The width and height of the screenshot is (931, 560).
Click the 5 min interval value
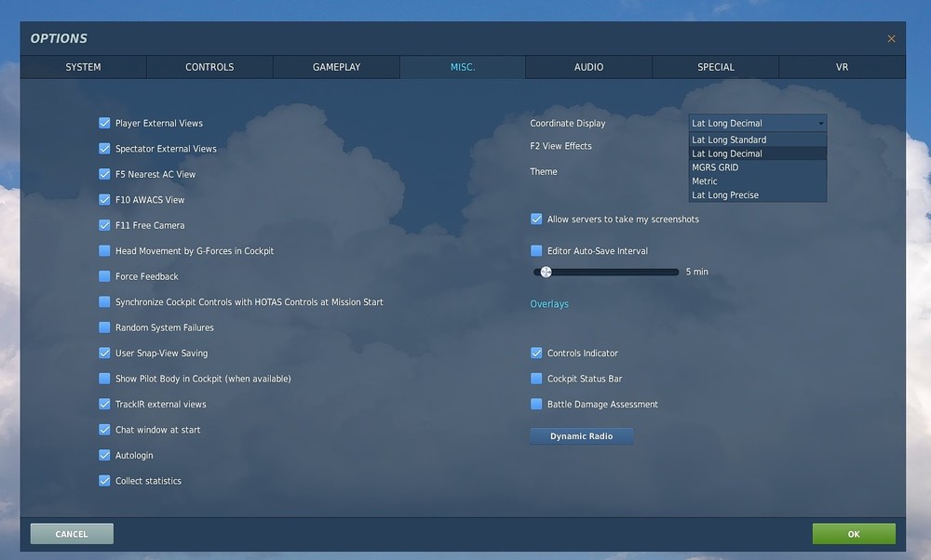(697, 272)
